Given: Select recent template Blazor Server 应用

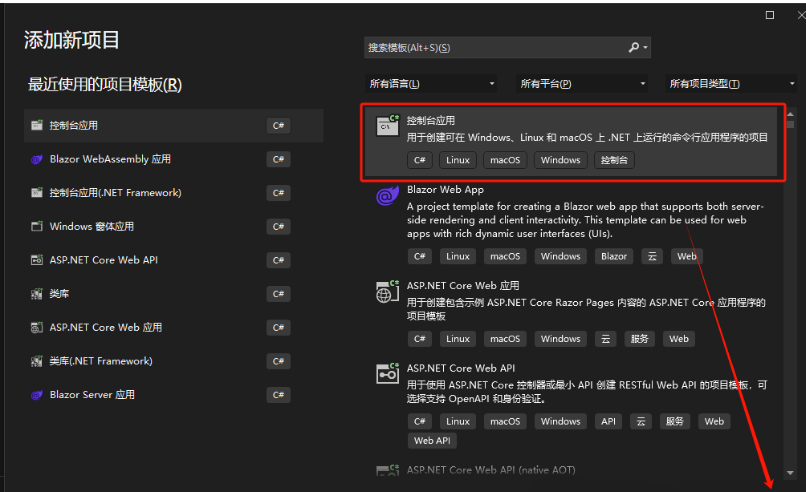Looking at the screenshot, I should (173, 395).
